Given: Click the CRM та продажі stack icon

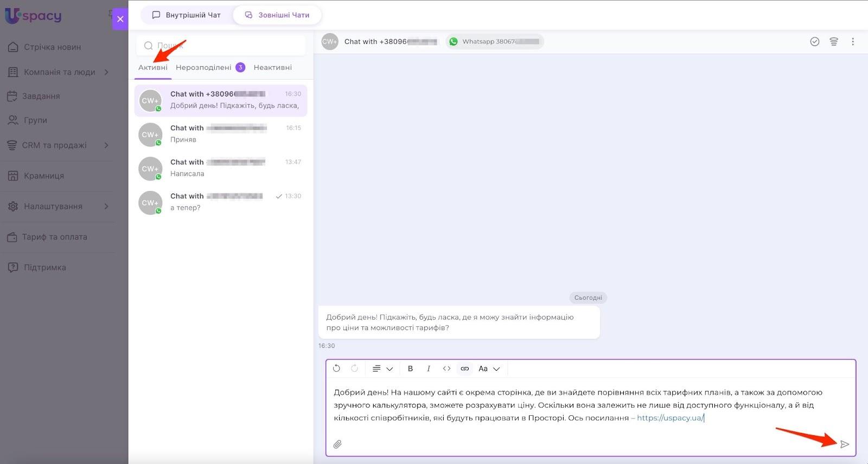Looking at the screenshot, I should point(12,145).
